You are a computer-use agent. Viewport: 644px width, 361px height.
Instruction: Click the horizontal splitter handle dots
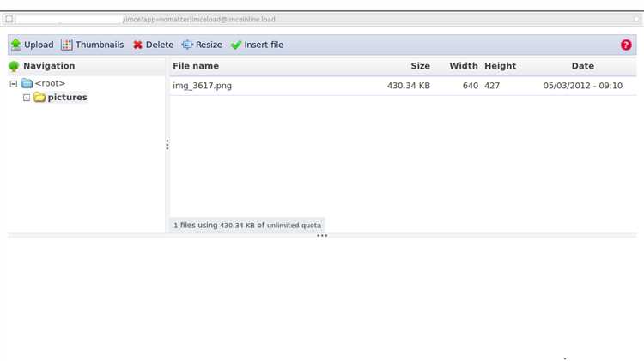tap(322, 236)
